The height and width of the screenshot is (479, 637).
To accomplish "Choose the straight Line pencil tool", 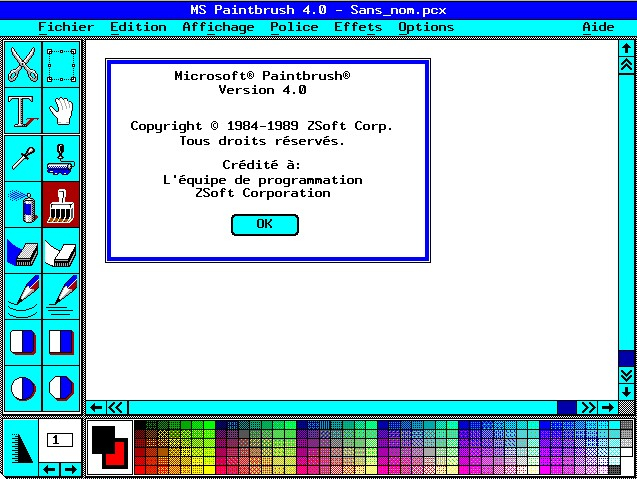I will 61,296.
